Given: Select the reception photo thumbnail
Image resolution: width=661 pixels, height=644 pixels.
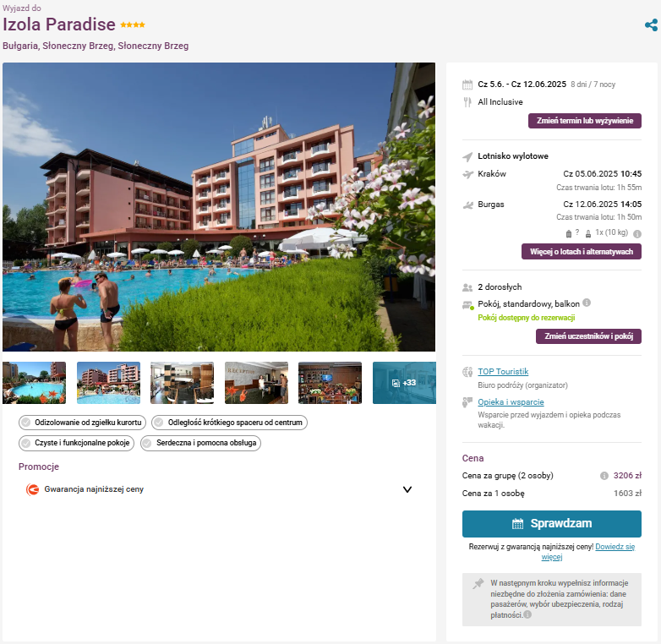Looking at the screenshot, I should [256, 383].
